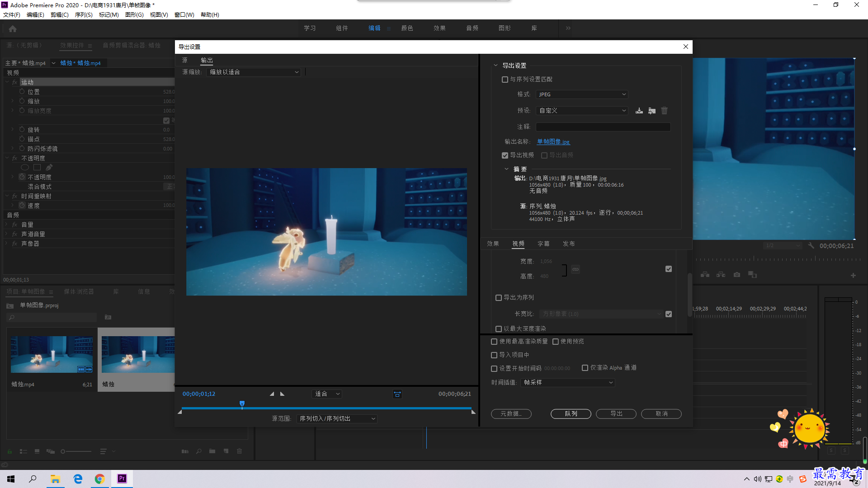Click the 注释 comment input field

(603, 127)
